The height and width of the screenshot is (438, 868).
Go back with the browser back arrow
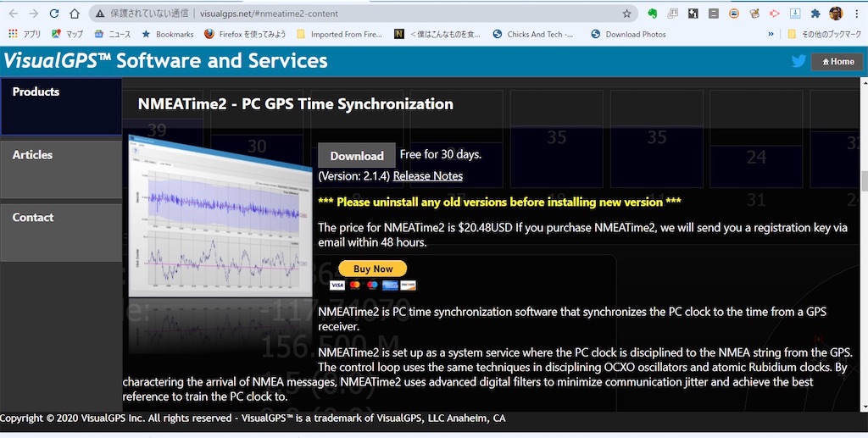click(14, 14)
